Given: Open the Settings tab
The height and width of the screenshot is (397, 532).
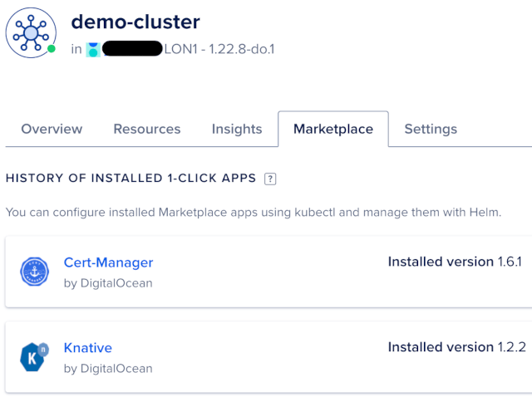Looking at the screenshot, I should pyautogui.click(x=431, y=130).
